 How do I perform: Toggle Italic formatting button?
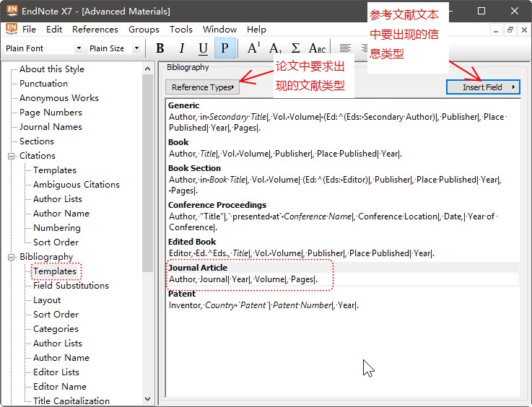tap(182, 48)
